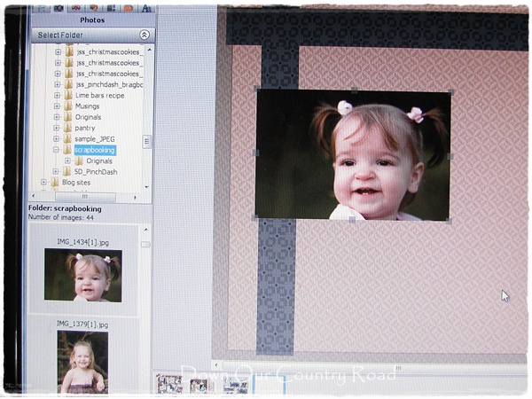Image resolution: width=532 pixels, height=399 pixels.
Task: Click the 'Number of images: 44' text
Action: (x=60, y=217)
